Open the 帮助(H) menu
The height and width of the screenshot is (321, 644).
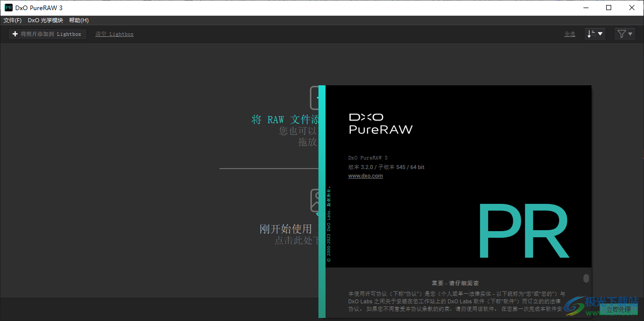tap(79, 20)
